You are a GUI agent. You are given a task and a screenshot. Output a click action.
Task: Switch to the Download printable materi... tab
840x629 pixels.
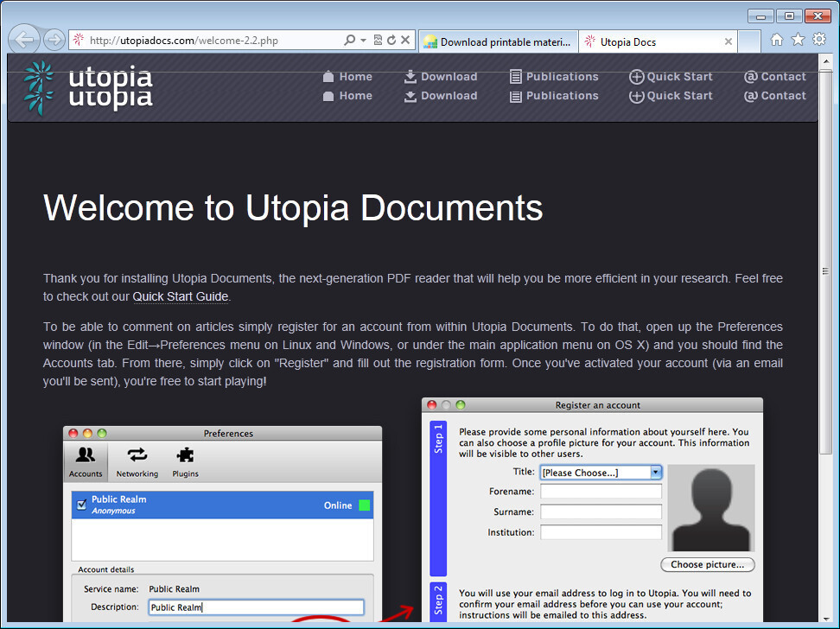499,41
